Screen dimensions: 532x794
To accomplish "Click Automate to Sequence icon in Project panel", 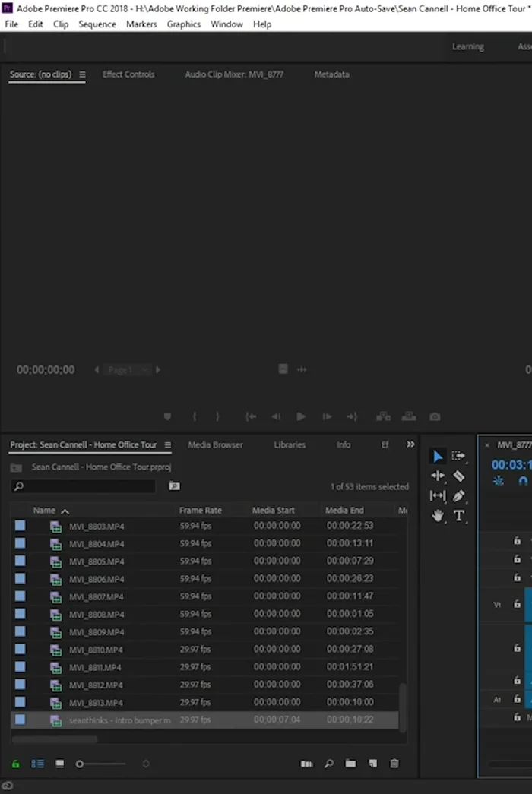I will point(306,764).
